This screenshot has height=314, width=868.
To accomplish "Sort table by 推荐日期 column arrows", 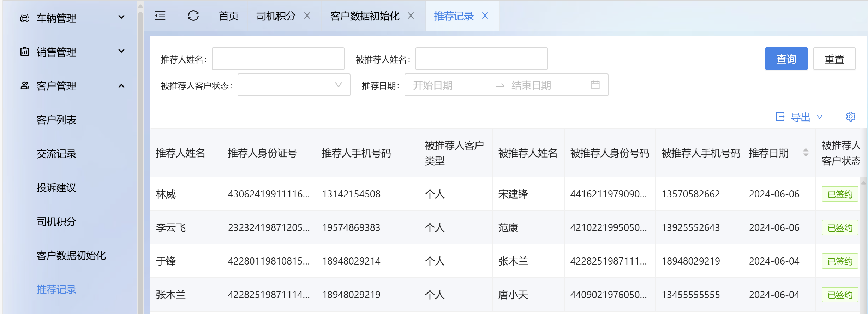I will point(806,153).
